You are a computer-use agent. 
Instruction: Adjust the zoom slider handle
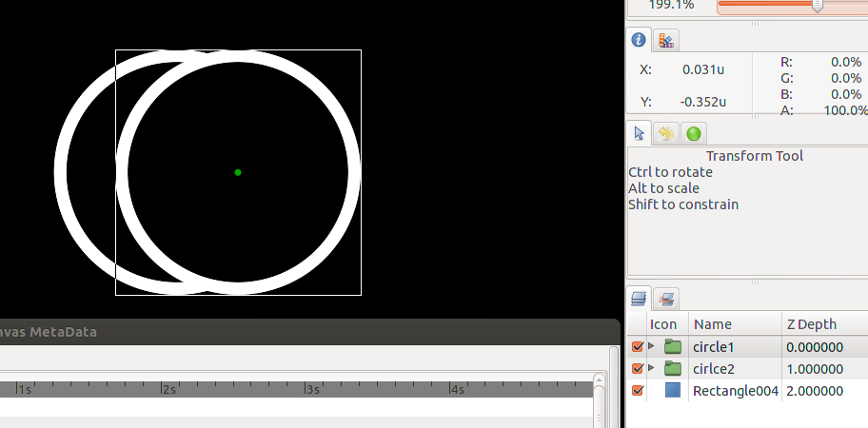pos(817,6)
